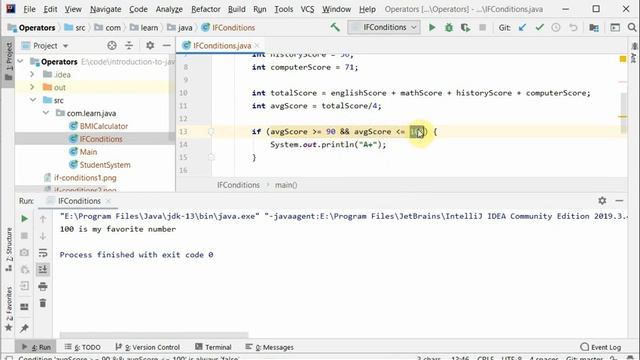This screenshot has height=360, width=640.
Task: Collapse the Operators root folder
Action: point(21,62)
